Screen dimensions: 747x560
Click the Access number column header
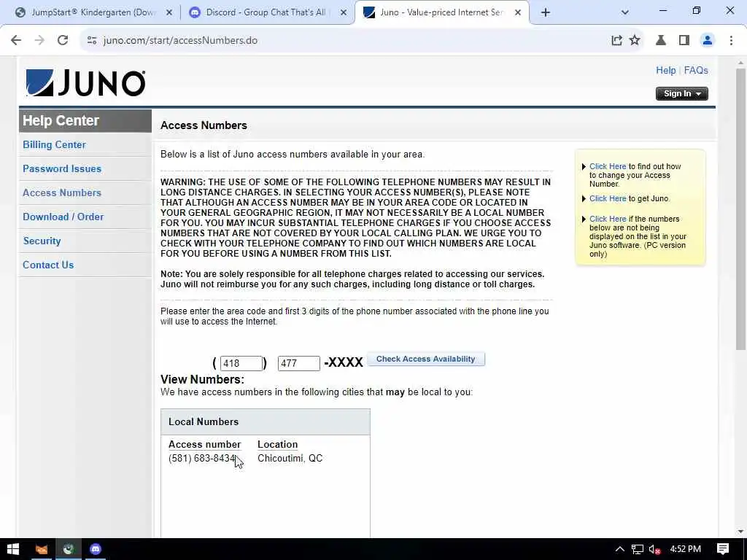[x=204, y=444]
